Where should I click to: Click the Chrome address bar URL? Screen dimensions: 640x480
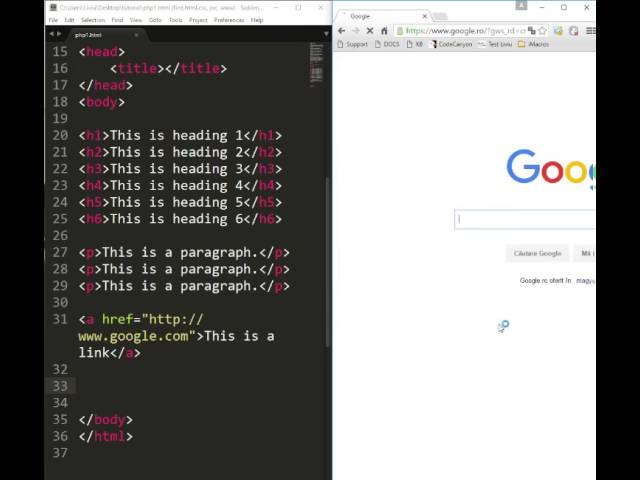click(465, 31)
